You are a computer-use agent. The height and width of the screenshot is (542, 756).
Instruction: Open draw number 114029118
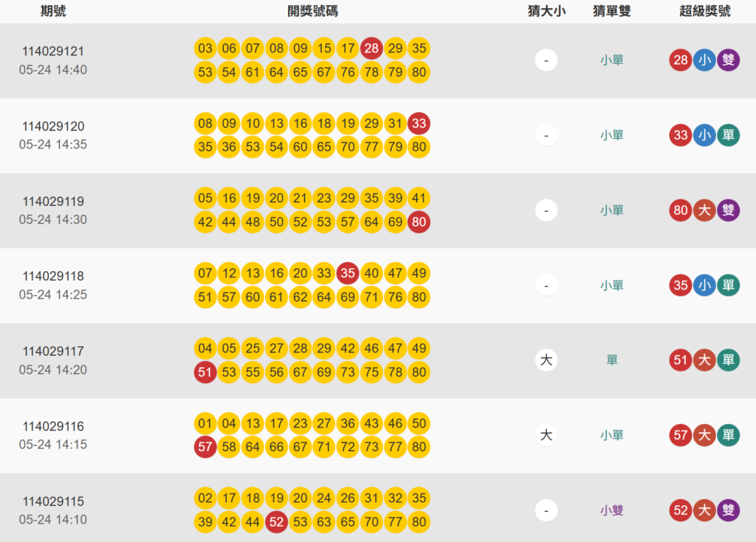[x=53, y=276]
